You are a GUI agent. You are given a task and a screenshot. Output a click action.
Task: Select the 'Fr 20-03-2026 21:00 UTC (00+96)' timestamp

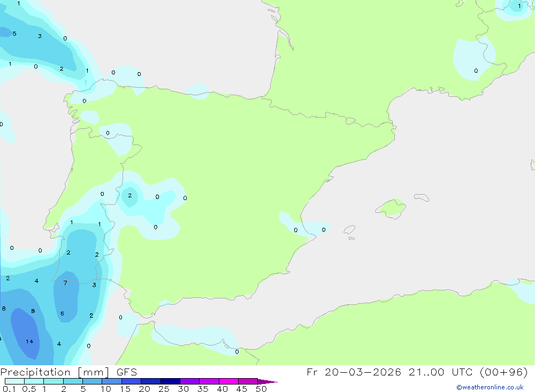click(417, 372)
